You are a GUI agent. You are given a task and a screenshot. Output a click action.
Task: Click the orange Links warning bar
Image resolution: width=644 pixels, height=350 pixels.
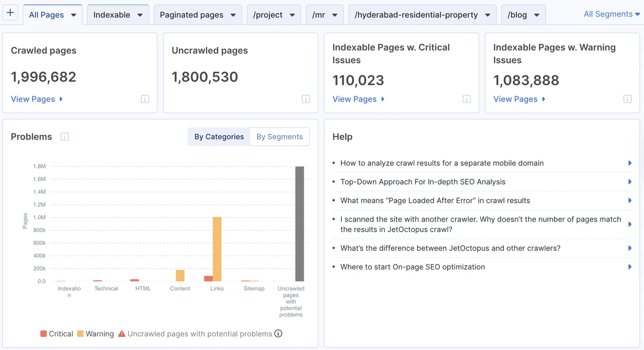(217, 249)
